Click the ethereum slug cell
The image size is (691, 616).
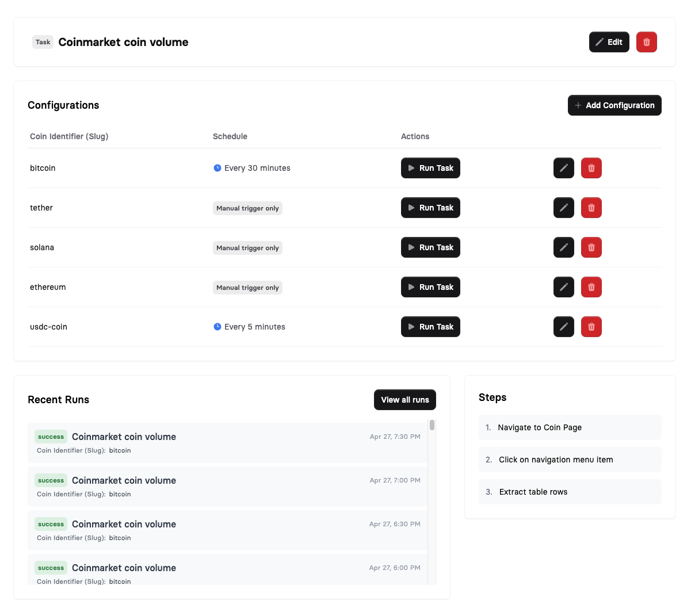tap(48, 287)
